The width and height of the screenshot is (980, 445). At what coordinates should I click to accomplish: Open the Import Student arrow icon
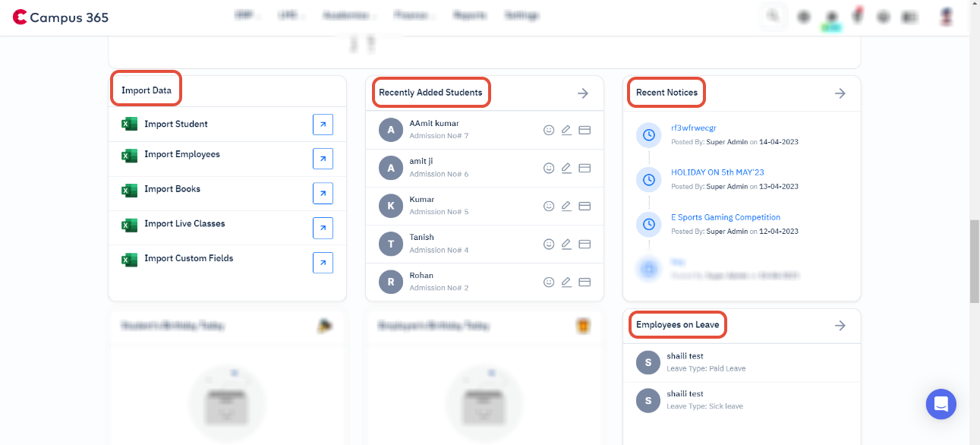(x=323, y=125)
